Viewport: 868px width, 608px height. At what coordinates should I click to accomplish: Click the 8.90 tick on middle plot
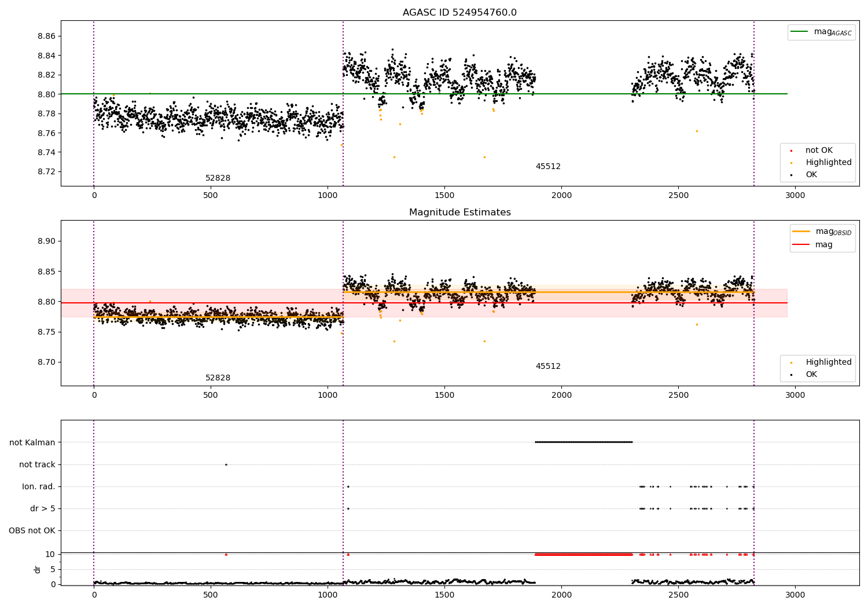(x=46, y=241)
